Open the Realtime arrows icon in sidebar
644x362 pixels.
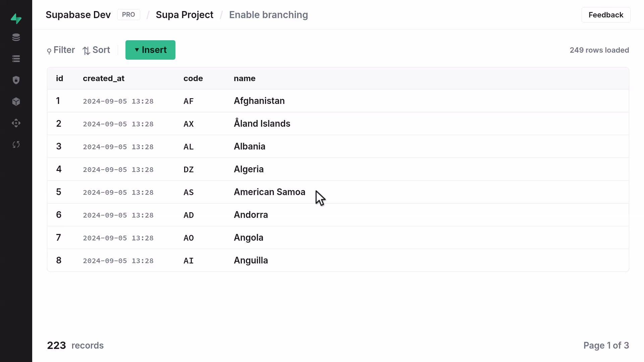(x=16, y=144)
